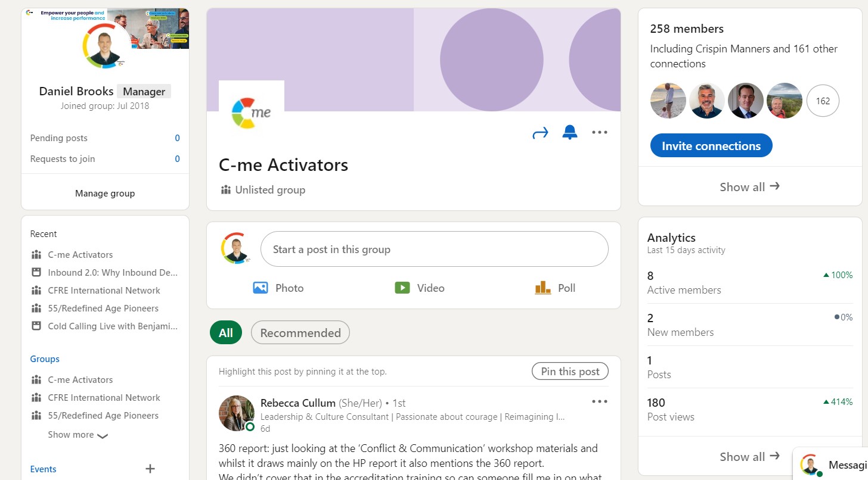The width and height of the screenshot is (868, 480).
Task: Click the group icon beside Recent CFRE International Network
Action: (x=36, y=290)
